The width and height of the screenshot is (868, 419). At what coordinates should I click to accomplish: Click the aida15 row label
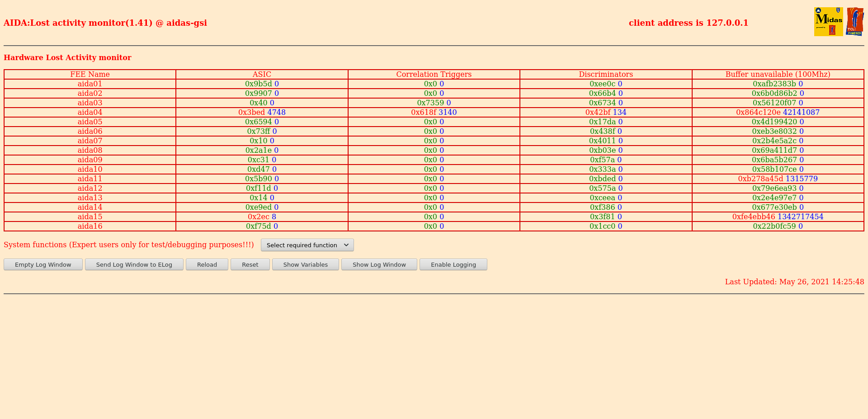[90, 217]
